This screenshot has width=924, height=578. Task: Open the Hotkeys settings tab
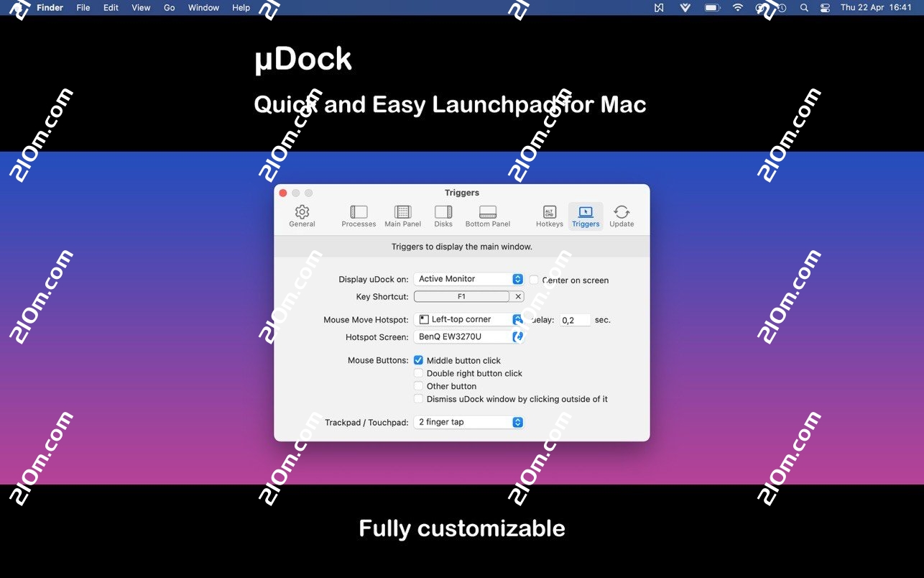pyautogui.click(x=550, y=216)
